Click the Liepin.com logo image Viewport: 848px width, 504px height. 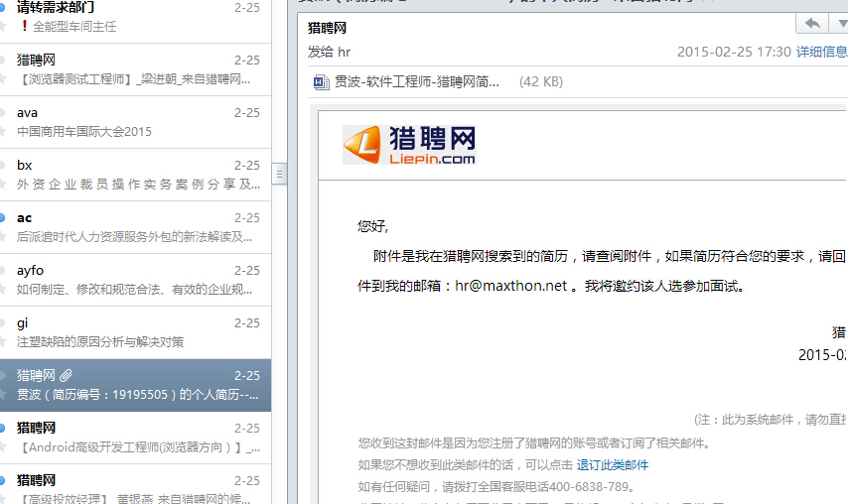tap(409, 145)
